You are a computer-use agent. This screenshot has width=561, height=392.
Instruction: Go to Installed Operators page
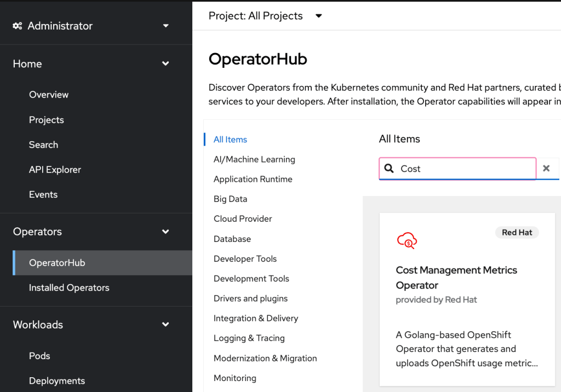pyautogui.click(x=69, y=287)
